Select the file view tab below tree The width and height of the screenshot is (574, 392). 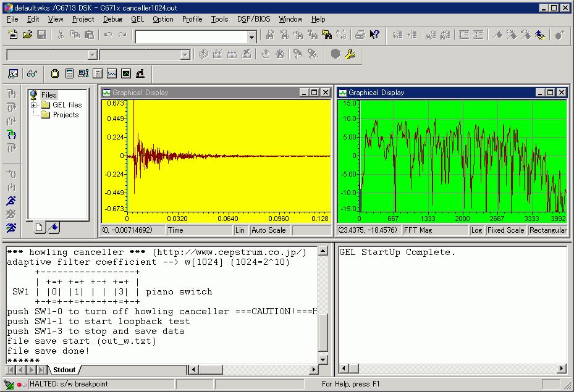coord(39,227)
